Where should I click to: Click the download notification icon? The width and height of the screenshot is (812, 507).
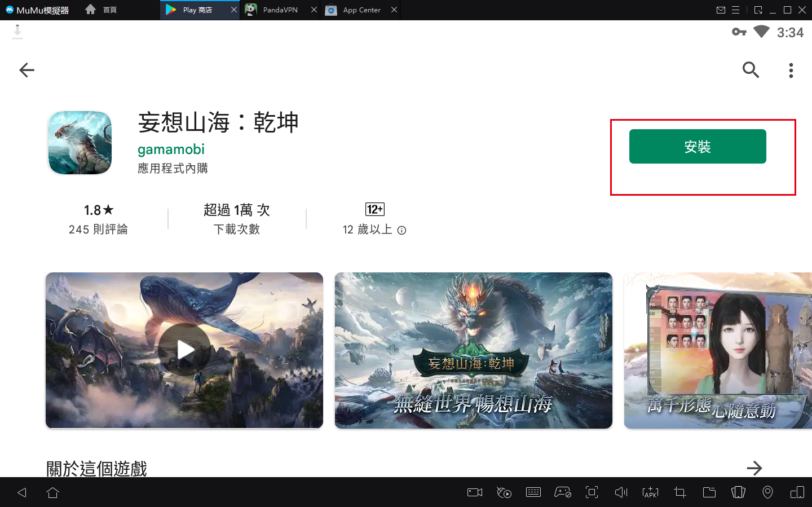coord(17,32)
